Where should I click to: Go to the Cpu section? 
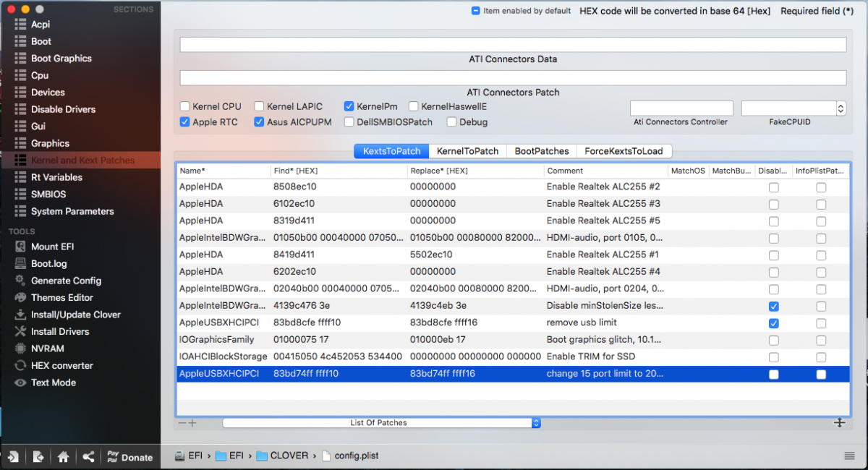[40, 75]
